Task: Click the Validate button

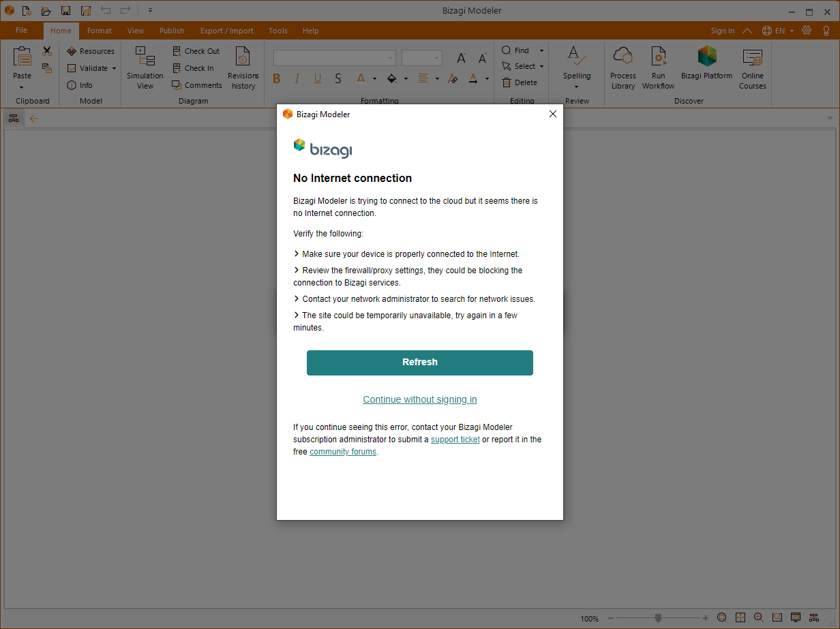Action: [87, 68]
